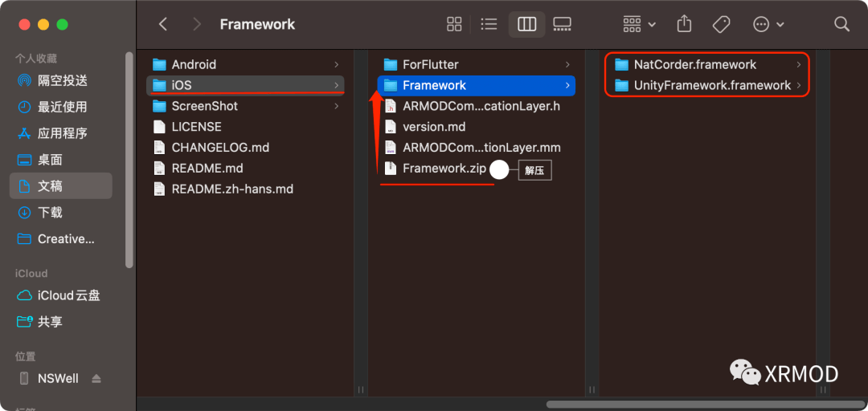This screenshot has height=411, width=868.
Task: Open the More actions ellipsis menu
Action: pos(768,24)
